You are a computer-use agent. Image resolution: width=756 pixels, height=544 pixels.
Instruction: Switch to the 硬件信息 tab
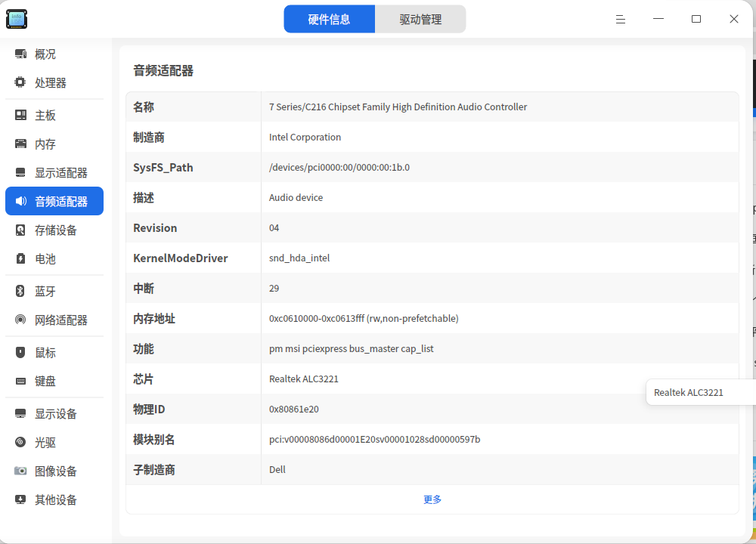[330, 20]
